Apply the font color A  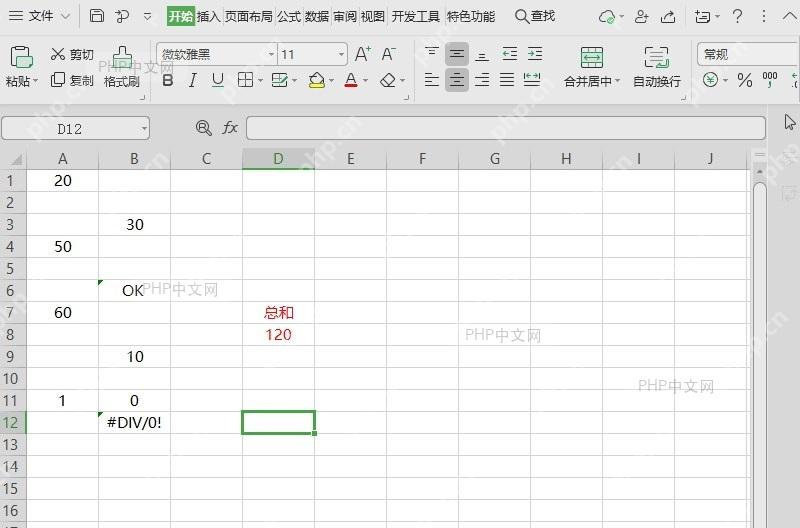tap(351, 80)
